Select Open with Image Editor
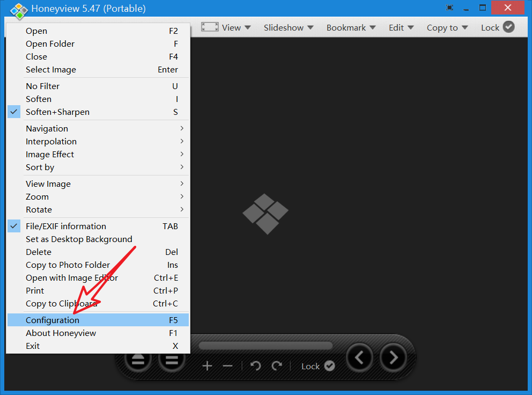Image resolution: width=532 pixels, height=395 pixels. [x=98, y=278]
